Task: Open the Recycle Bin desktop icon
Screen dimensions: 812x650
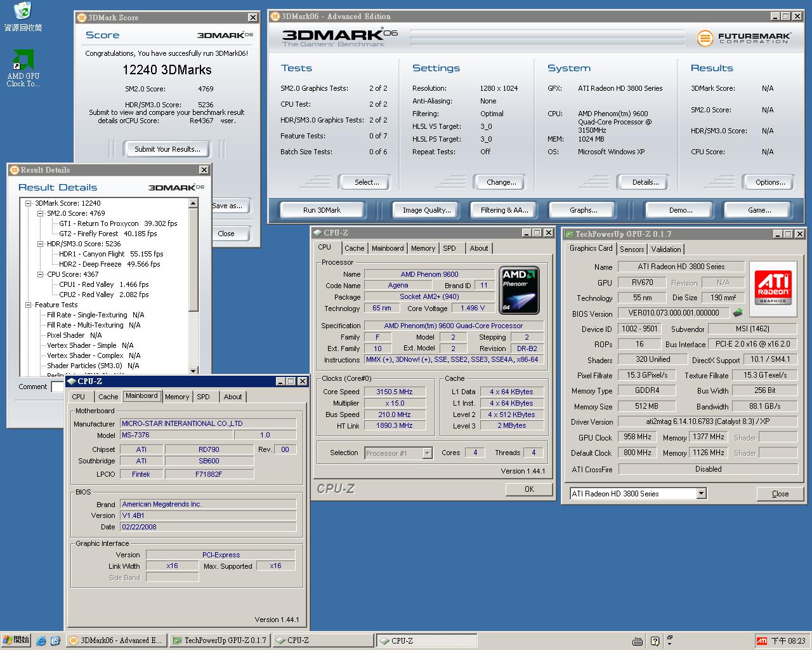Action: [x=23, y=17]
